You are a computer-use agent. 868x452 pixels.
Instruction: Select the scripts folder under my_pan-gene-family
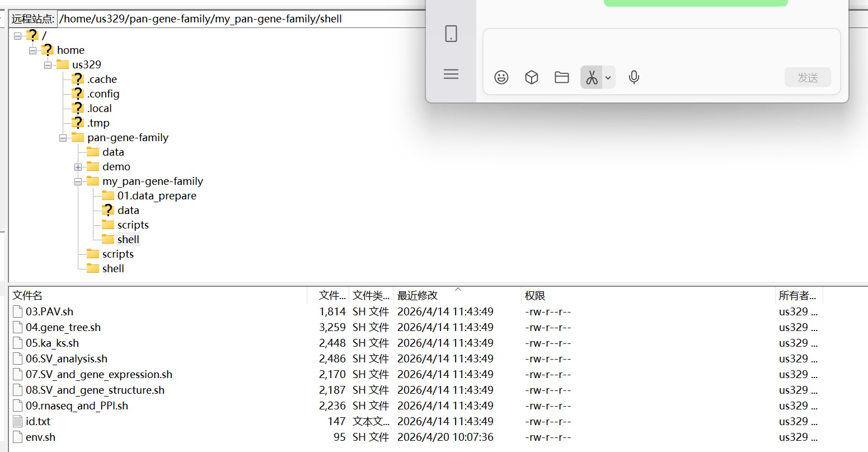(132, 225)
